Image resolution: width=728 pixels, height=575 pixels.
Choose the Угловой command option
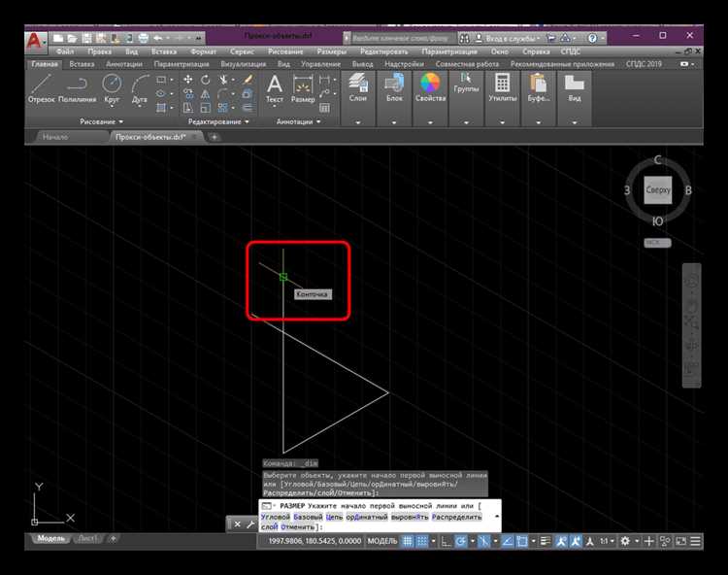pyautogui.click(x=276, y=517)
